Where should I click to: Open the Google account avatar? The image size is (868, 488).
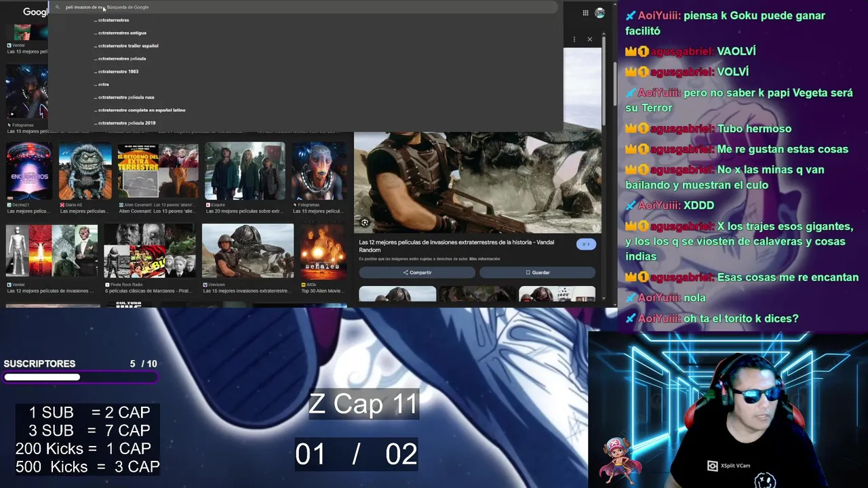point(599,12)
